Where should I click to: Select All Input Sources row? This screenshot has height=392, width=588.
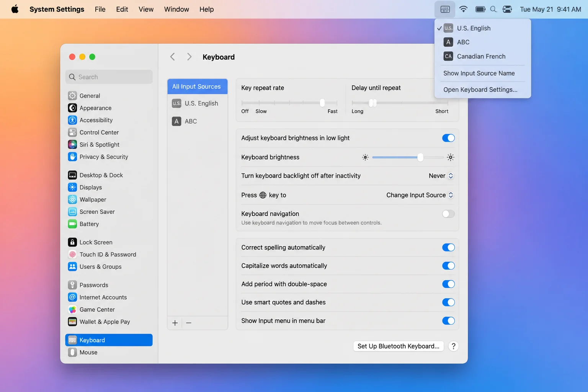pyautogui.click(x=198, y=87)
